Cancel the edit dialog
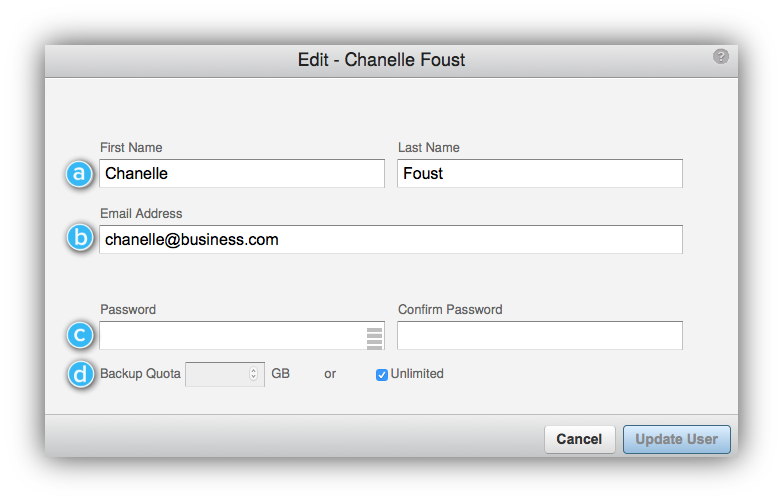This screenshot has width=783, height=502. [x=579, y=440]
